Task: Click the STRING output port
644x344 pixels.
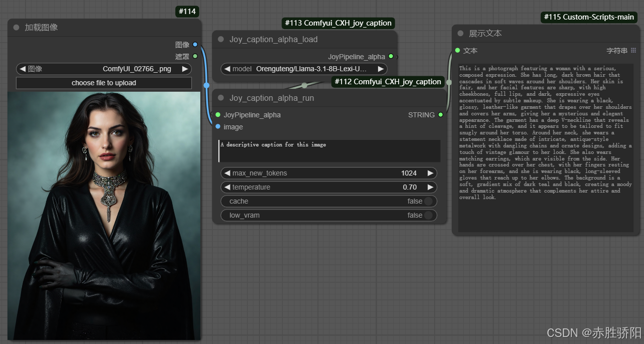Action: point(440,115)
